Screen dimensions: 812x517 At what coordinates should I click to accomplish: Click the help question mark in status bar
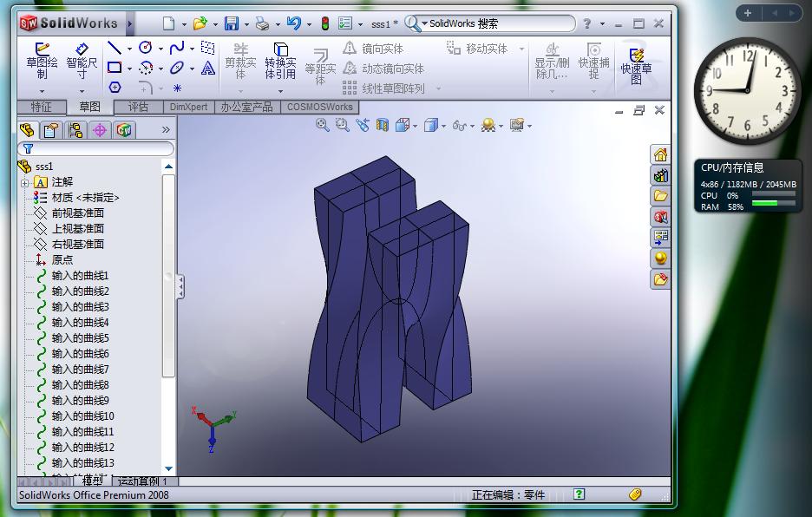click(x=579, y=494)
